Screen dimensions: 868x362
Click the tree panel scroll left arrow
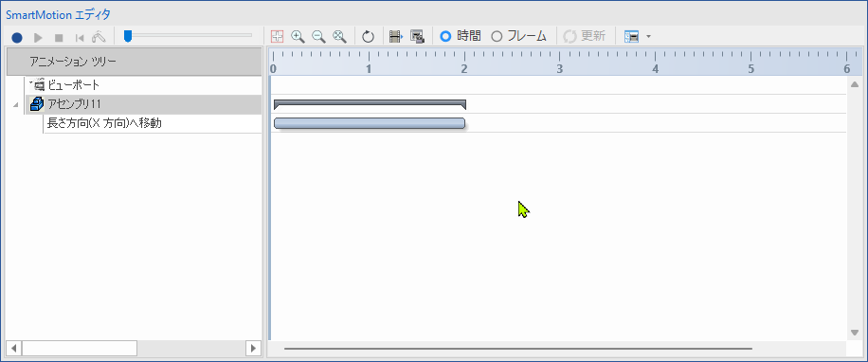click(x=14, y=348)
